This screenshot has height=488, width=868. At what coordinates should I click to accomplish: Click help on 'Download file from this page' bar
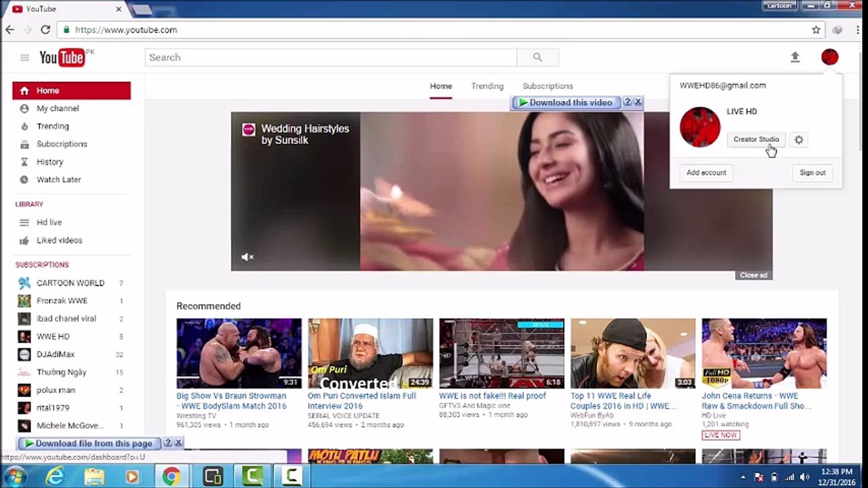pyautogui.click(x=168, y=443)
